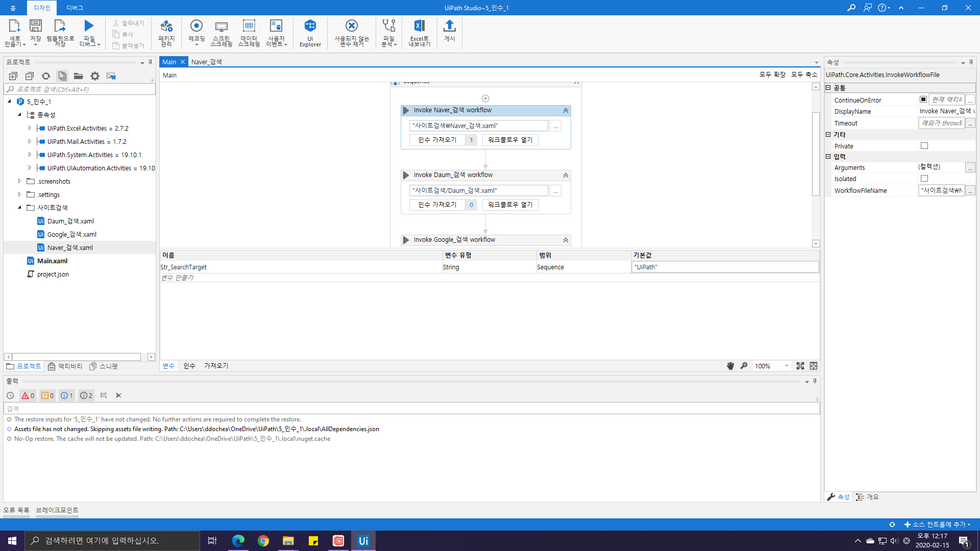Screen dimensions: 980x551
Task: Collapse the Invoke Naver_검색 workflow activity
Action: [566, 110]
